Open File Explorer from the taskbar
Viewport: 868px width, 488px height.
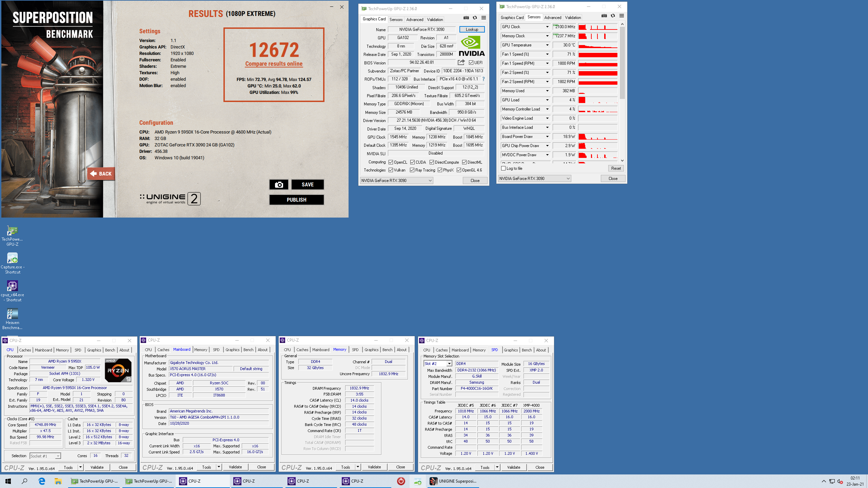58,481
